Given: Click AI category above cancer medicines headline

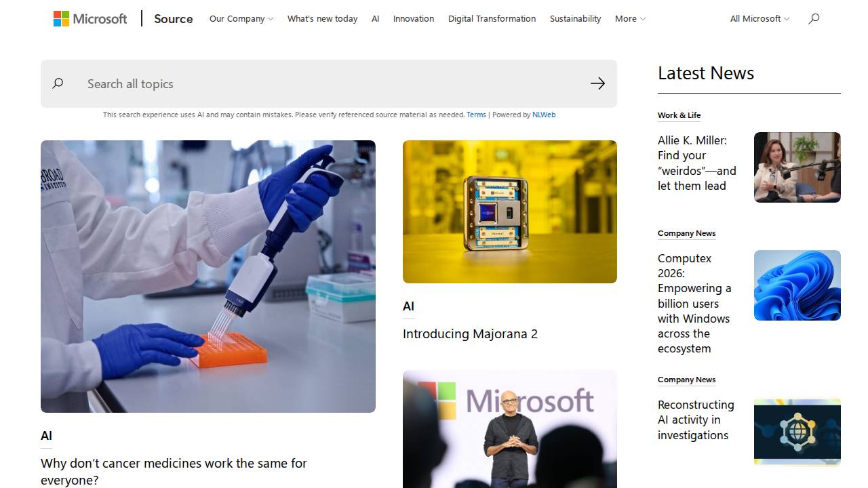Looking at the screenshot, I should (x=46, y=436).
